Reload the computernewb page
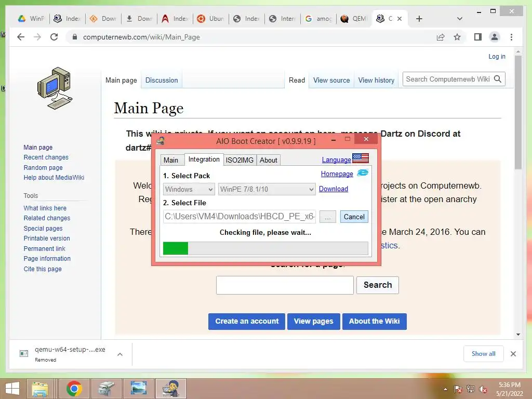Screen dimensions: 532x399 click(x=54, y=37)
